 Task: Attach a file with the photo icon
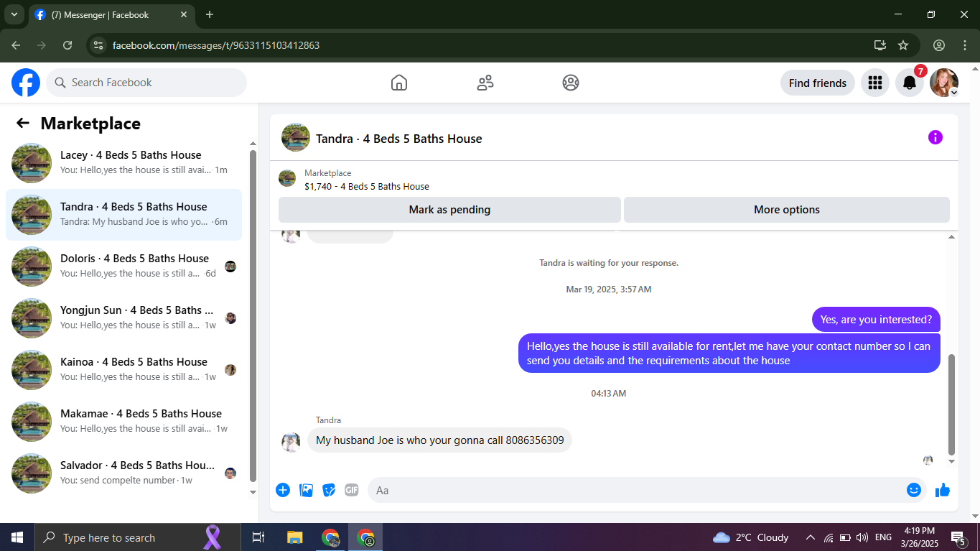(x=306, y=490)
